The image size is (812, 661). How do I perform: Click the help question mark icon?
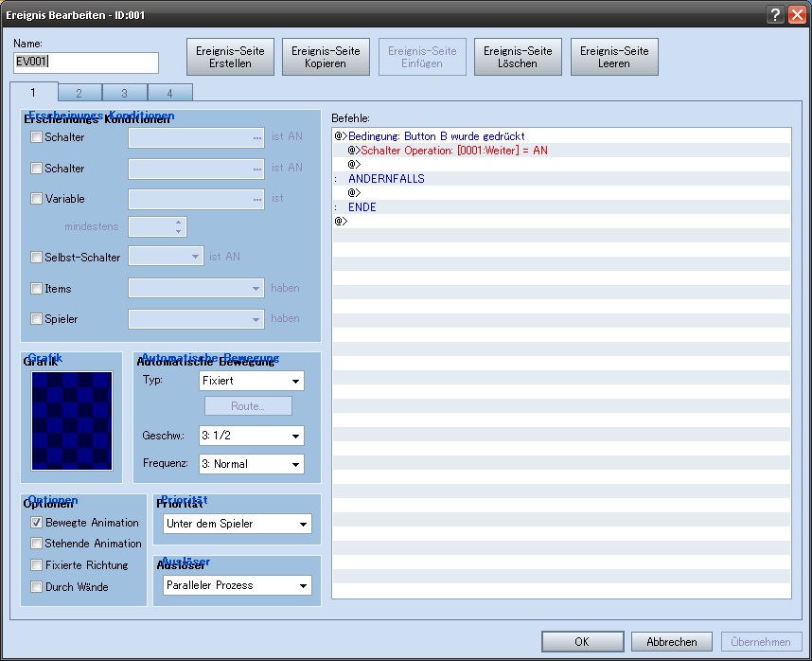click(775, 14)
